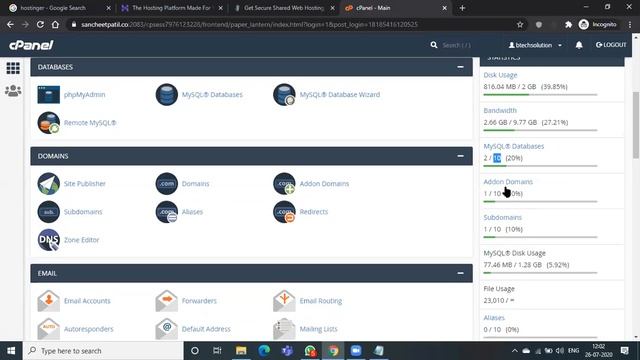Open MySQL Databases statistics link
Image resolution: width=640 pixels, height=360 pixels.
(x=513, y=146)
